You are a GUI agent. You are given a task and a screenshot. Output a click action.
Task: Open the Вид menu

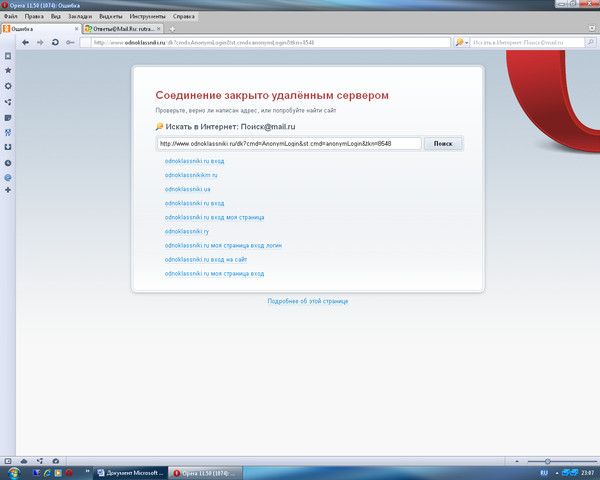coord(56,16)
